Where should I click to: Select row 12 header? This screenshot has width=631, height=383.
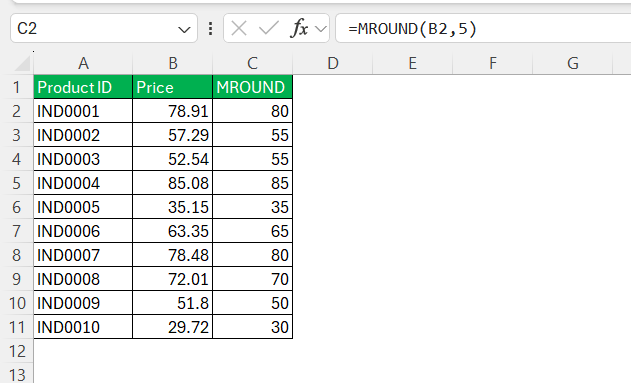coord(16,351)
